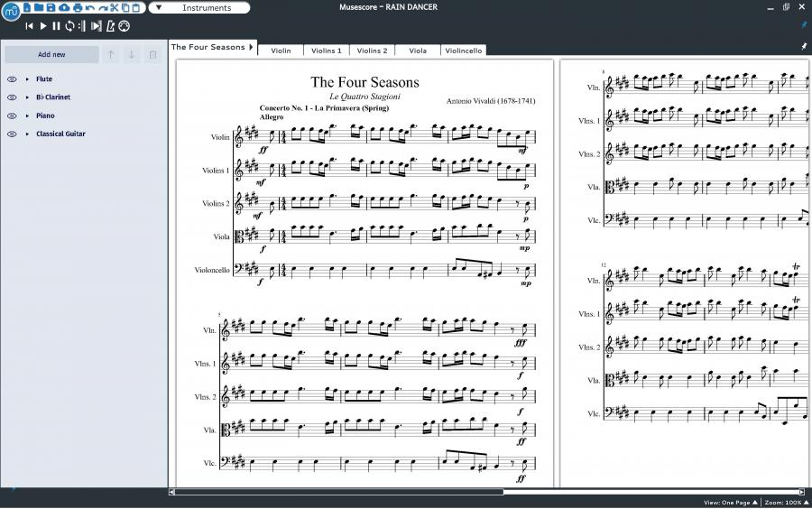Toggle loop playback
Screen dimensions: 812x509
click(69, 26)
